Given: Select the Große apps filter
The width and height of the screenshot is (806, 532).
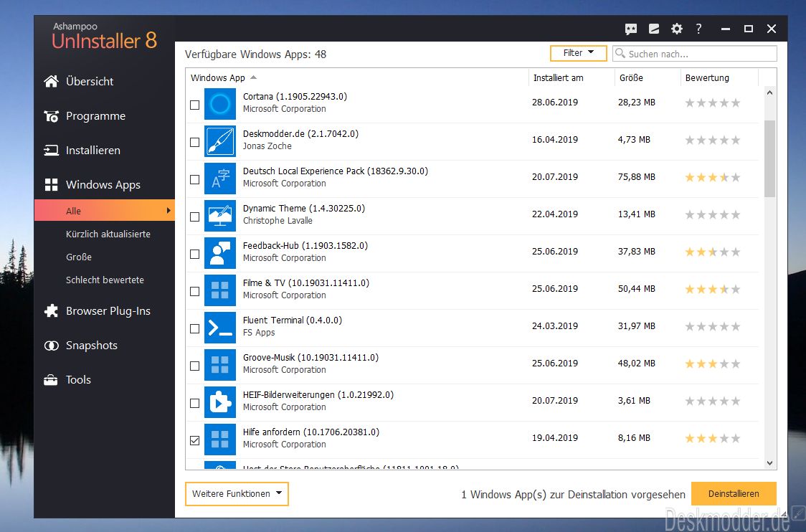Looking at the screenshot, I should pos(79,257).
